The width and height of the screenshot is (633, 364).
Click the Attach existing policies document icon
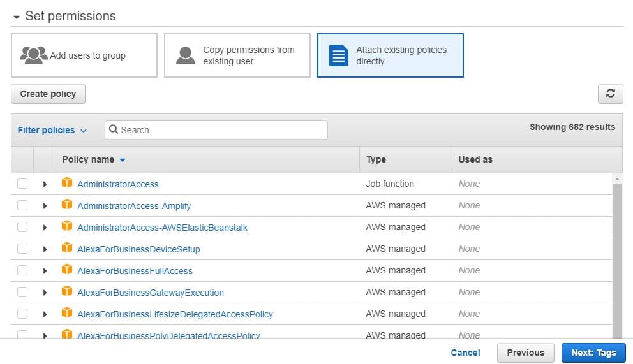pos(338,55)
